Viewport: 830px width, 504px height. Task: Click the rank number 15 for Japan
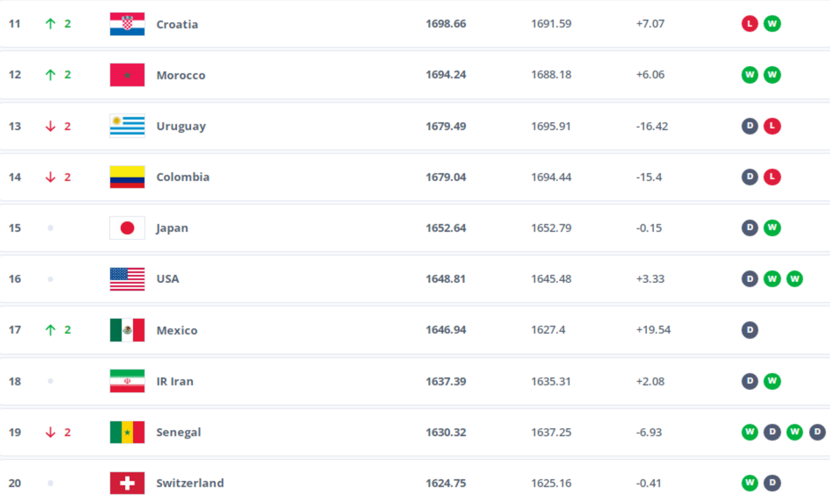pyautogui.click(x=15, y=228)
